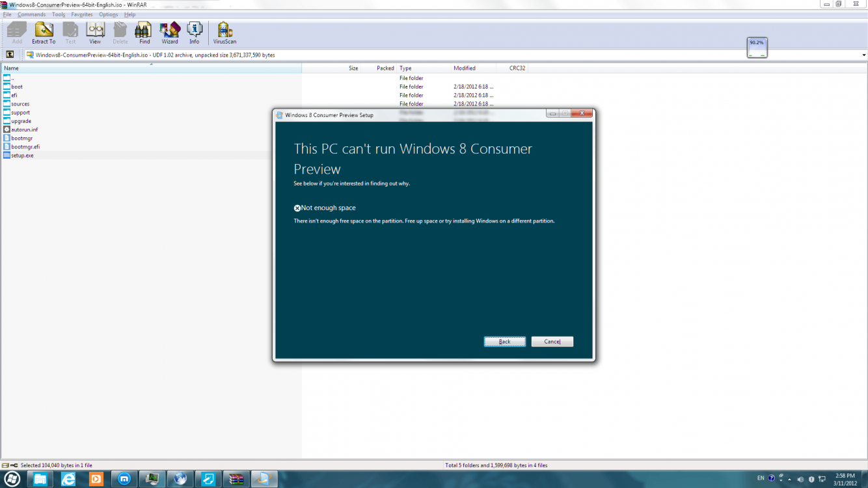Viewport: 868px width, 488px height.
Task: Open the Tools menu
Action: [x=59, y=14]
